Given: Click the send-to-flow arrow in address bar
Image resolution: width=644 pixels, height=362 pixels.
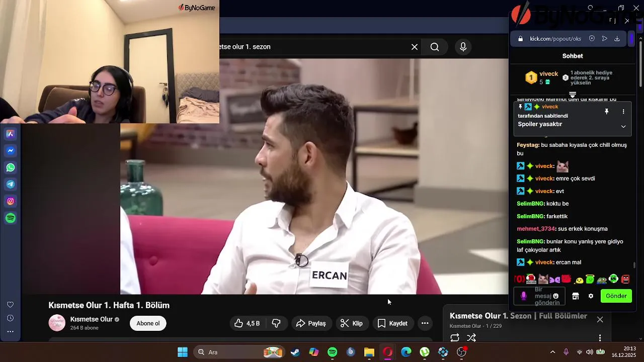Looking at the screenshot, I should pos(604,39).
